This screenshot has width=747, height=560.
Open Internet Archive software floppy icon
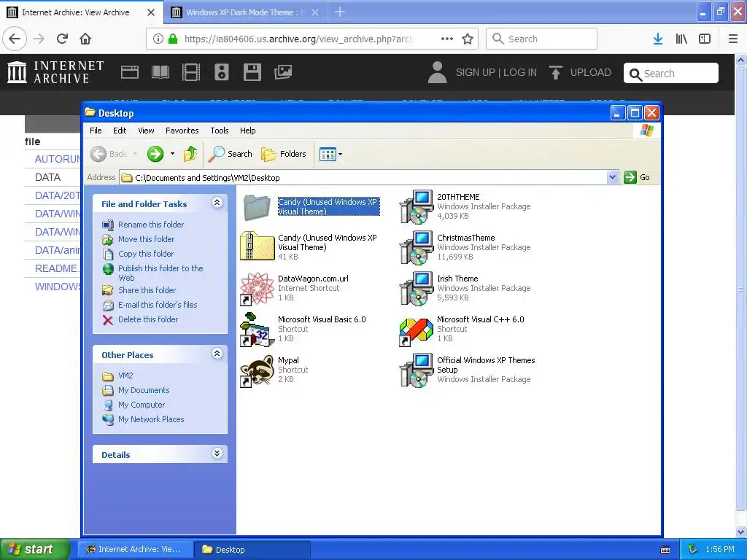(252, 72)
